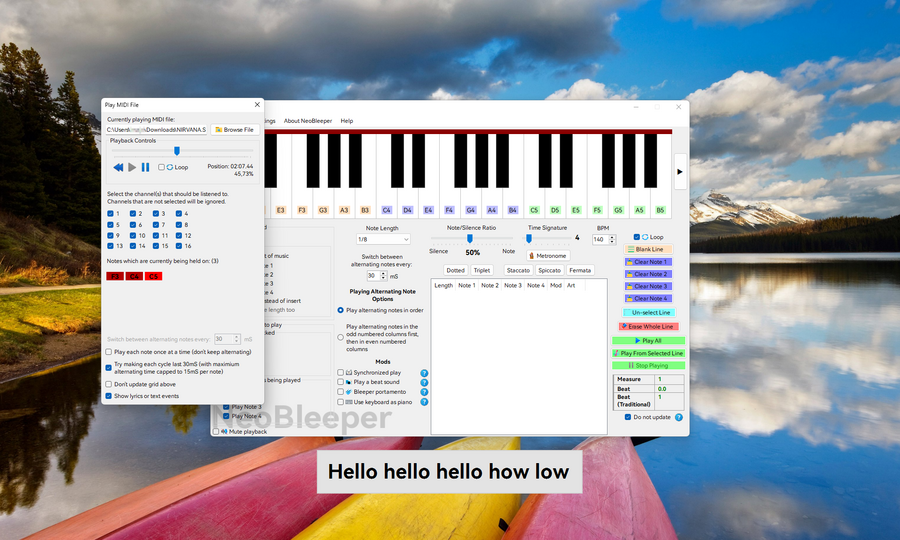Uncheck MIDI channel 8

pos(179,225)
